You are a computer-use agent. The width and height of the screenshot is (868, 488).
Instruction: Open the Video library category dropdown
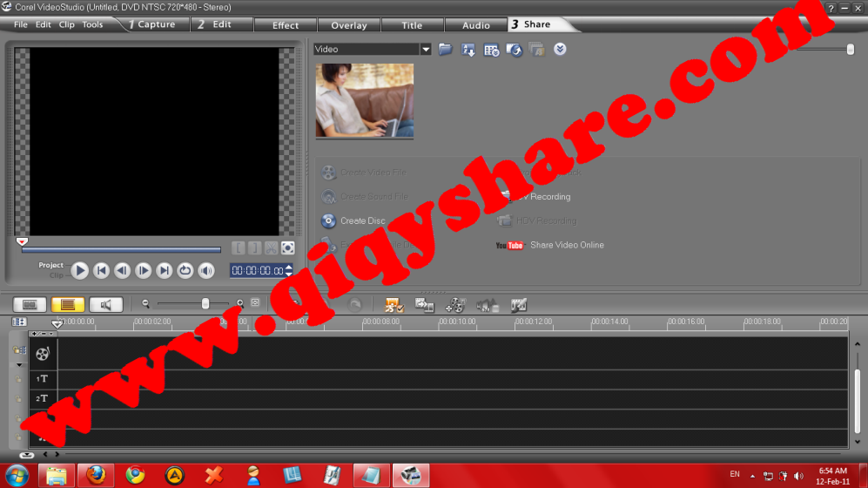426,50
